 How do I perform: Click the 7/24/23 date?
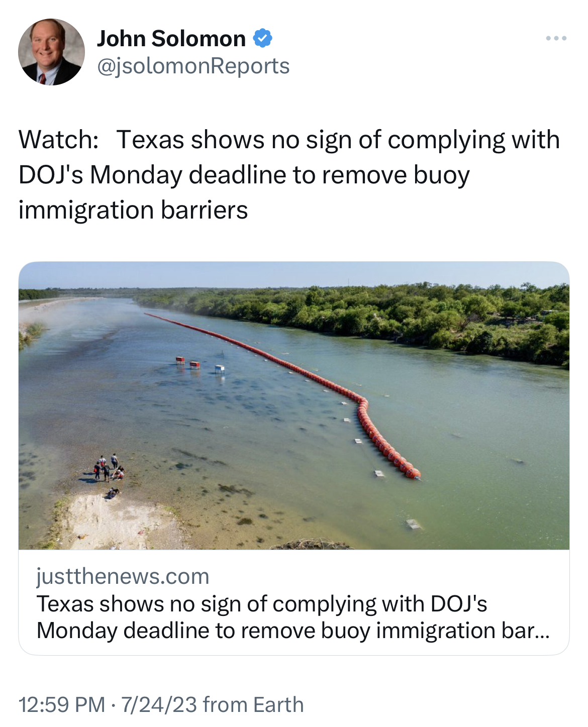[x=159, y=704]
